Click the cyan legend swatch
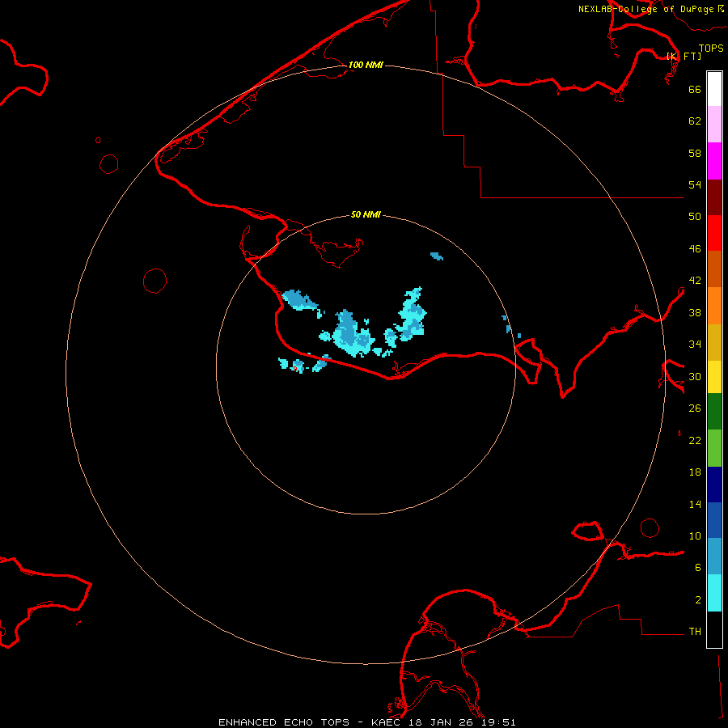Viewport: 728px width, 728px height. [x=714, y=593]
